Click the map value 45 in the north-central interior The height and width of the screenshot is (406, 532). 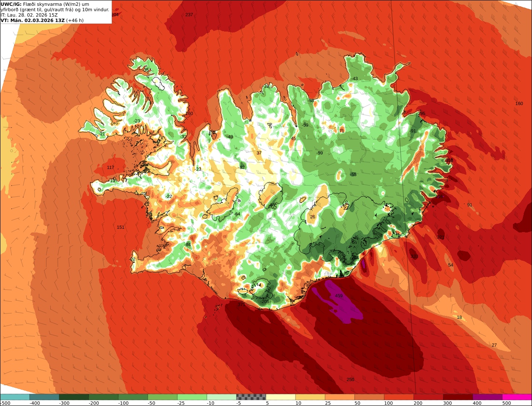point(293,139)
